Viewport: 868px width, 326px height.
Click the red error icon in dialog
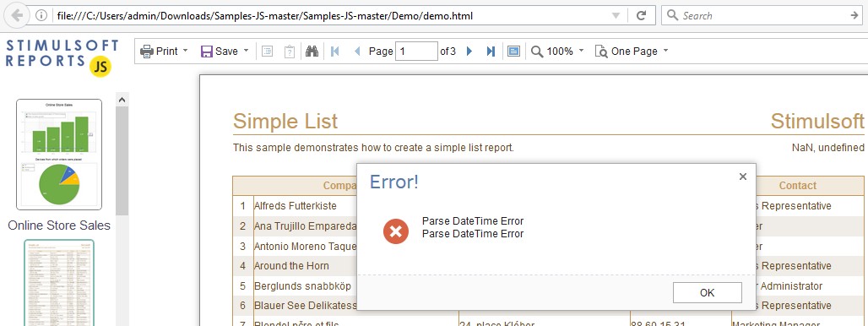pos(396,231)
